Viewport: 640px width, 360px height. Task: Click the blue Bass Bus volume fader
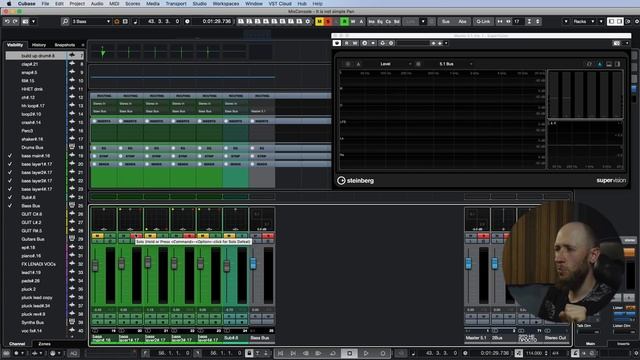(x=253, y=263)
